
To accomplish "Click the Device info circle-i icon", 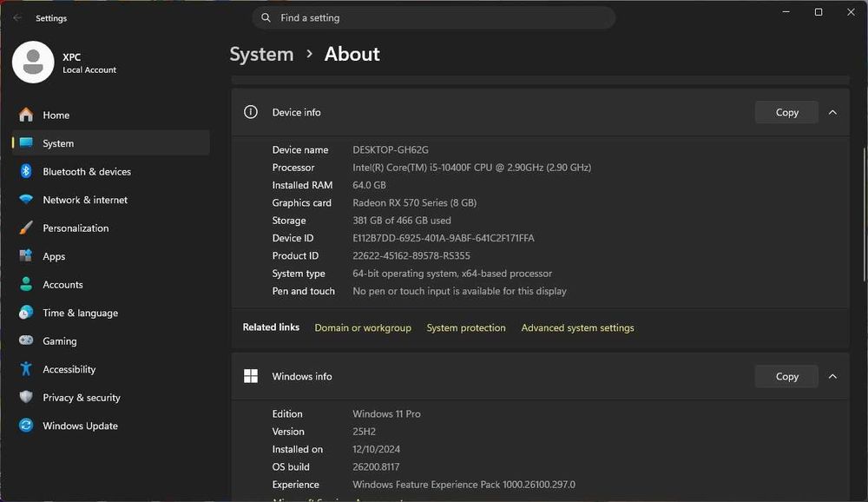I will [251, 112].
